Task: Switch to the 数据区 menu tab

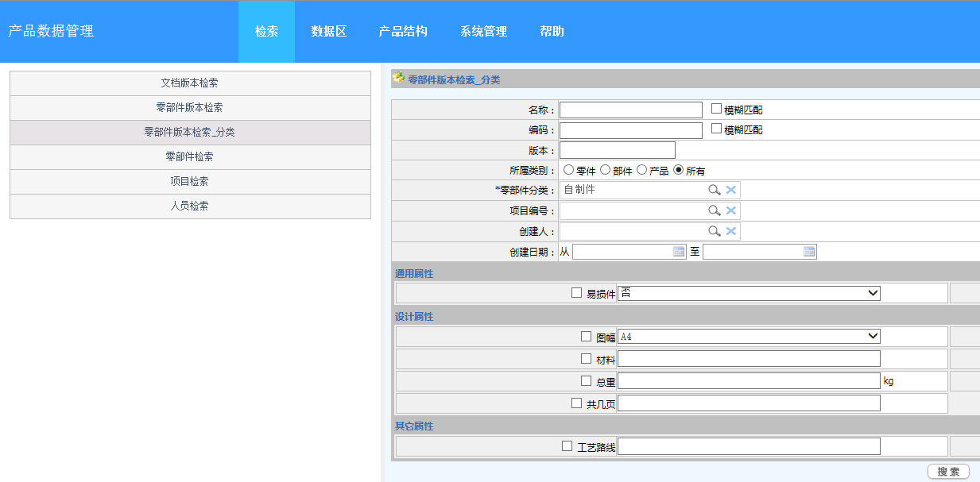Action: coord(329,32)
